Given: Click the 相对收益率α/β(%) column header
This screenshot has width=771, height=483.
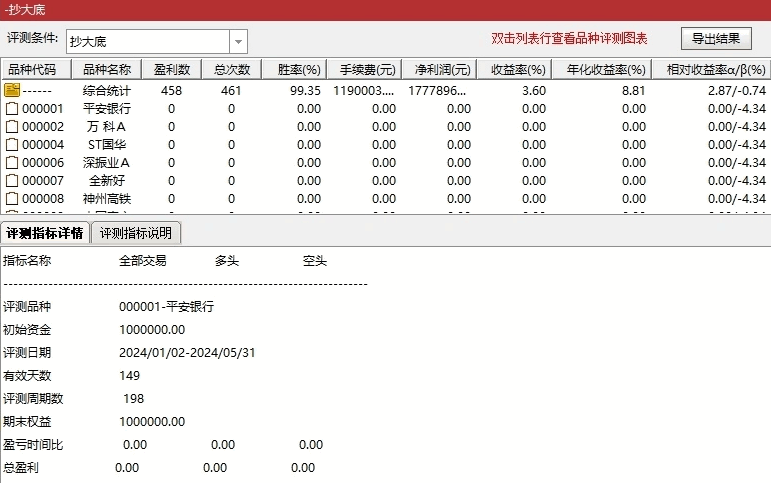Looking at the screenshot, I should tap(712, 69).
